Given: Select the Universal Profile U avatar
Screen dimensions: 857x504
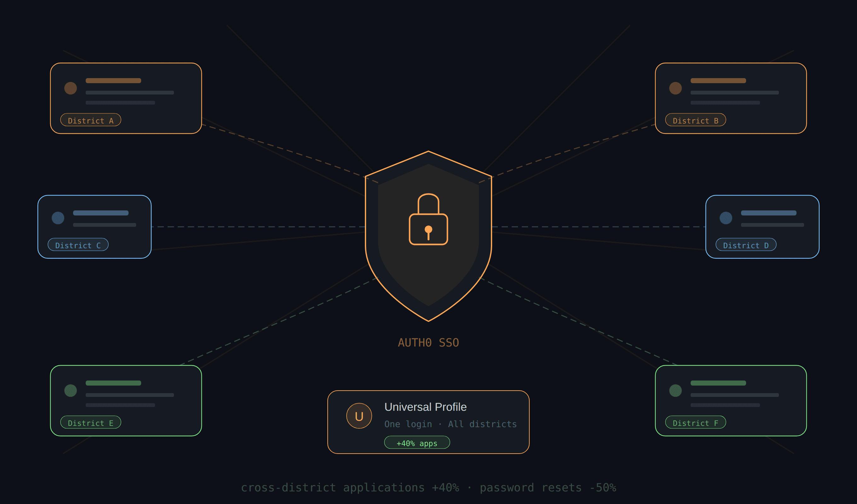Looking at the screenshot, I should point(359,415).
